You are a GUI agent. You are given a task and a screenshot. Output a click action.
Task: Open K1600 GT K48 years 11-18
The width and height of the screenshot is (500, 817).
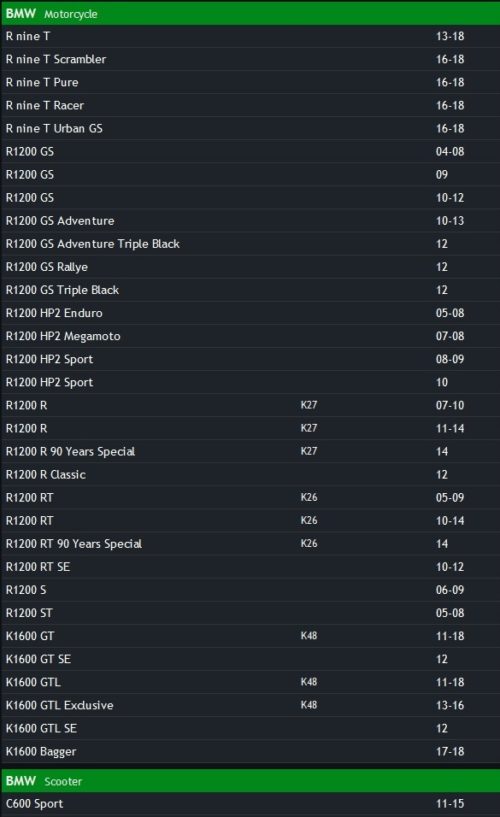250,636
